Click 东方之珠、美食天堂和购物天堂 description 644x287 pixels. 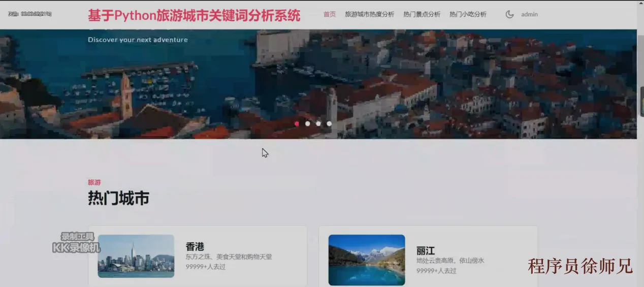pos(229,257)
